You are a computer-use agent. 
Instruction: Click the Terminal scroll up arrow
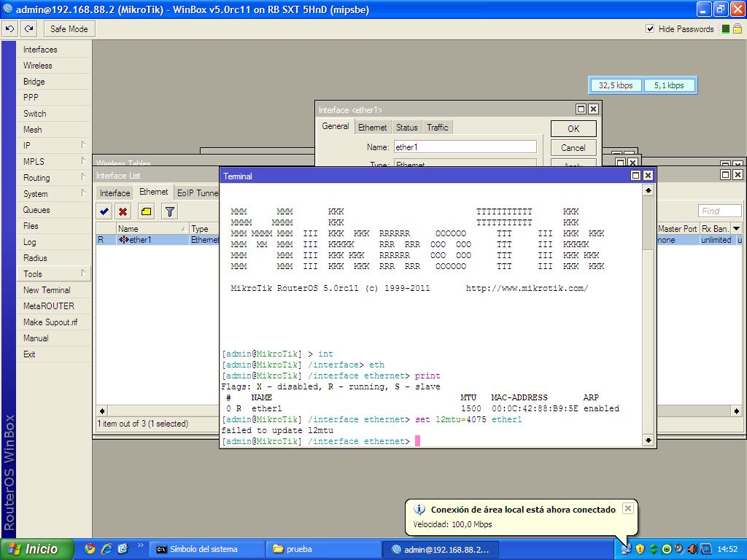point(648,190)
